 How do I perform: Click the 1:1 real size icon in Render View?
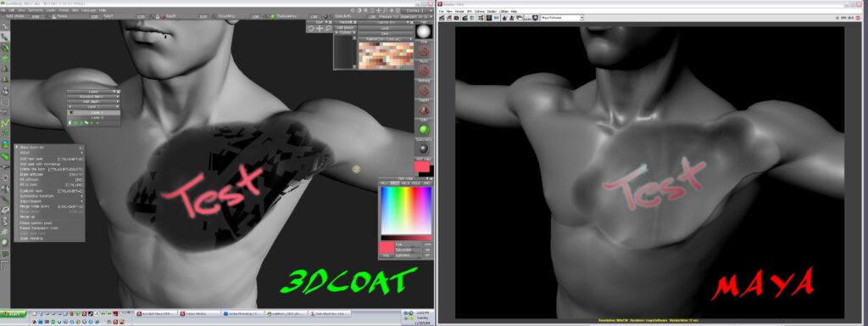pyautogui.click(x=497, y=18)
